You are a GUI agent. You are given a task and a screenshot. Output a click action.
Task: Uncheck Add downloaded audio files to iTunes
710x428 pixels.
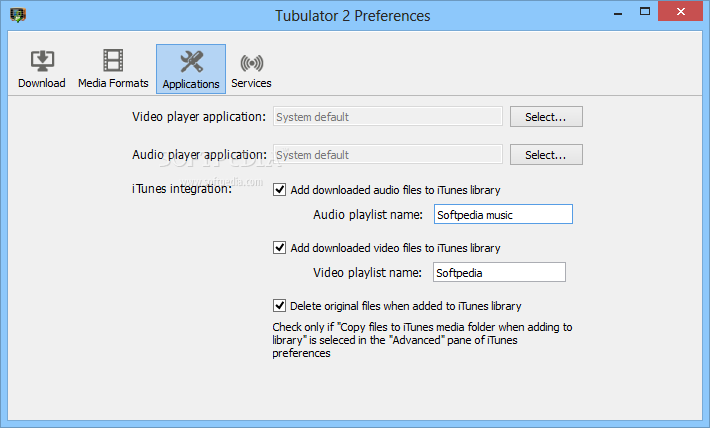[x=279, y=189]
